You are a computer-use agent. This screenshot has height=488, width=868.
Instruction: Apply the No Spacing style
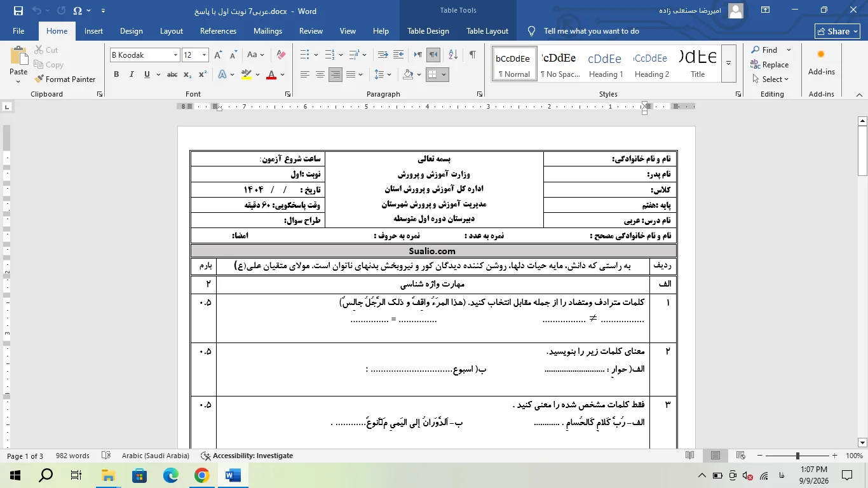(x=560, y=63)
